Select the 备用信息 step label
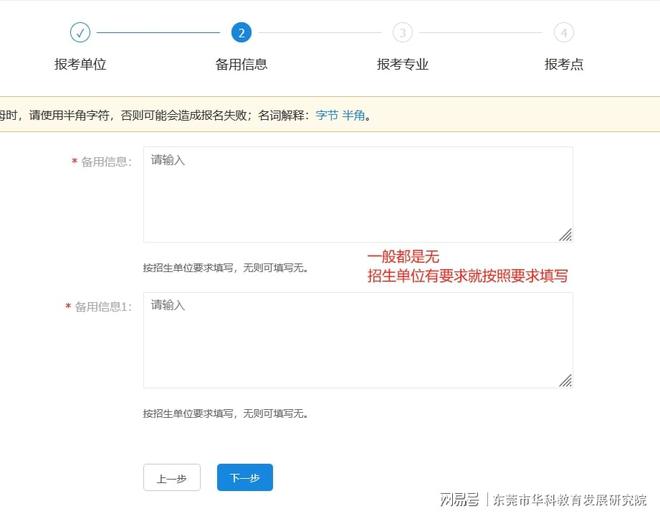 pyautogui.click(x=241, y=64)
